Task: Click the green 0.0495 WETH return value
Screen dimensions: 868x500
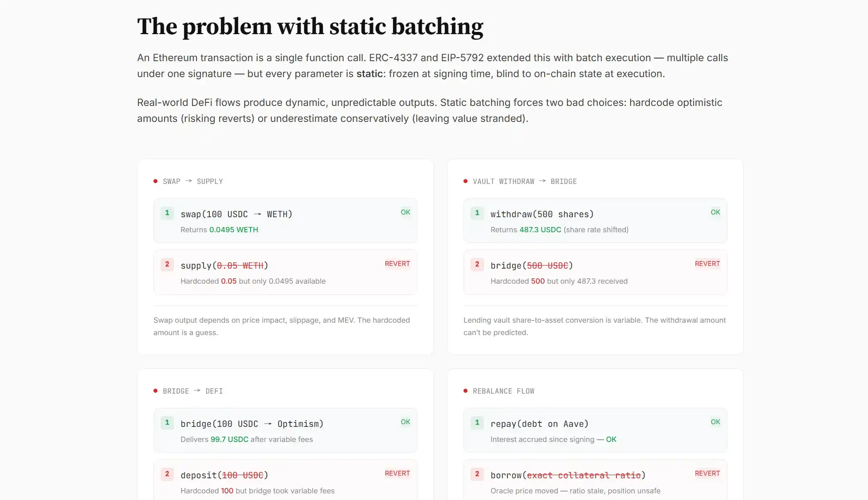Action: pyautogui.click(x=234, y=230)
